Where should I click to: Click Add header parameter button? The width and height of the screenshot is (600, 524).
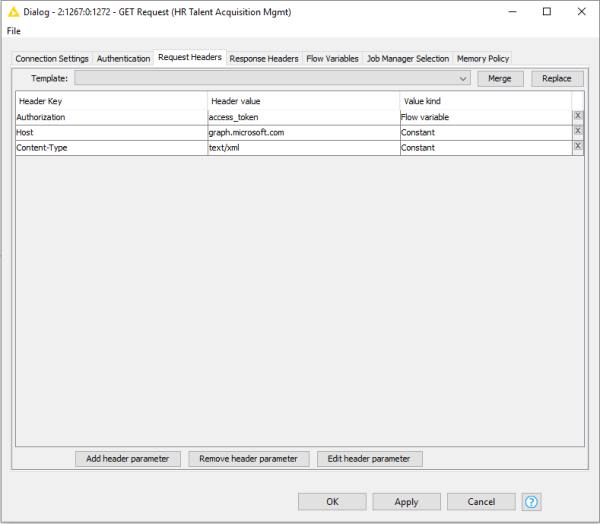(x=128, y=459)
